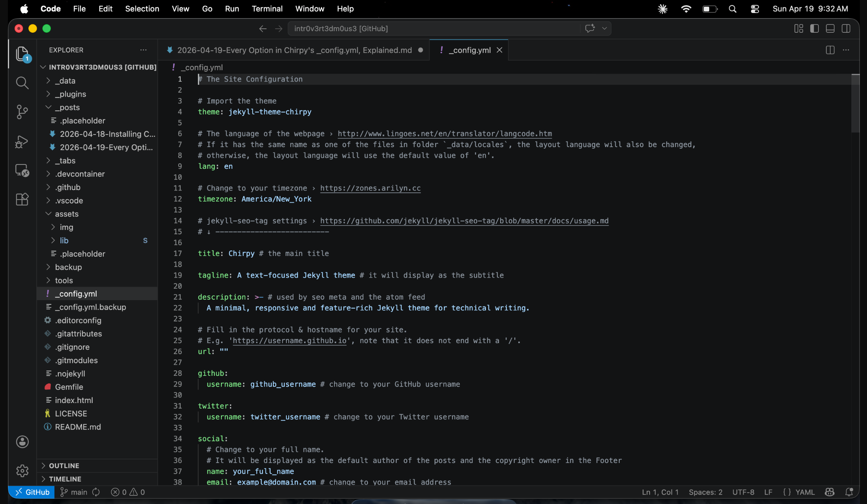The image size is (867, 504).
Task: Open the Run and Debug view
Action: tap(22, 141)
